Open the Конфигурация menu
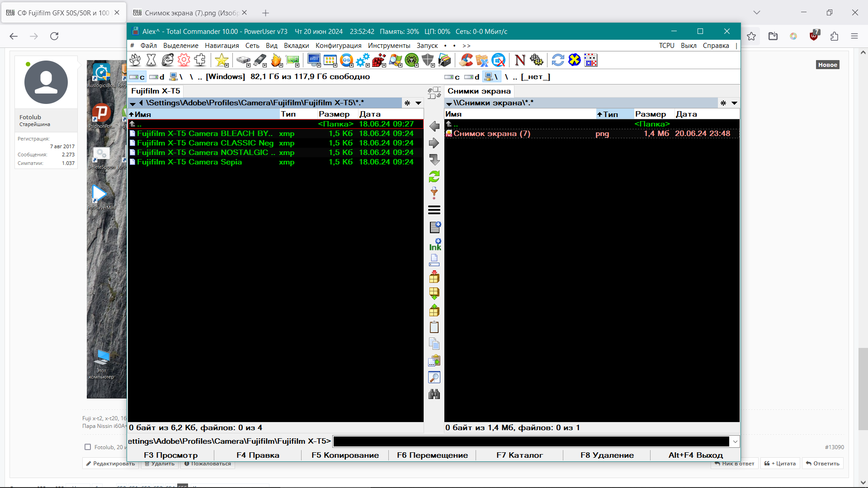The image size is (868, 488). pyautogui.click(x=339, y=46)
